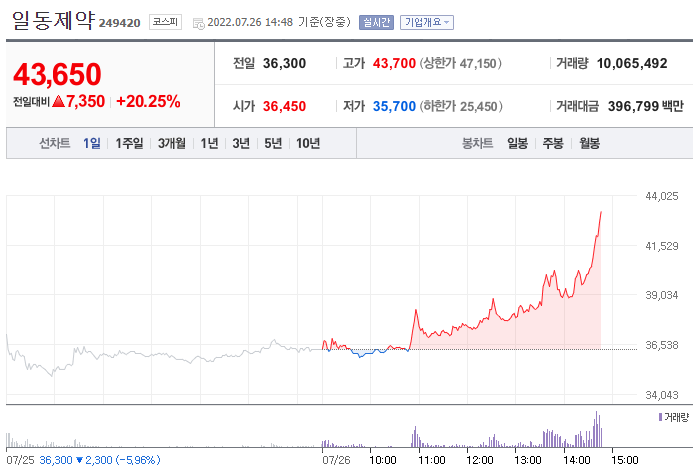Click the 14:00 time axis label

coord(577,460)
